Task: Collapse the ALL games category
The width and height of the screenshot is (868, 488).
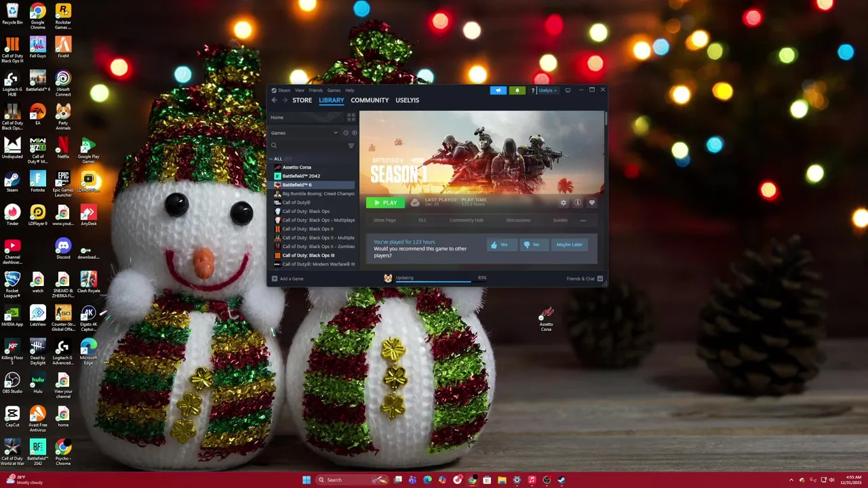Action: pyautogui.click(x=271, y=159)
